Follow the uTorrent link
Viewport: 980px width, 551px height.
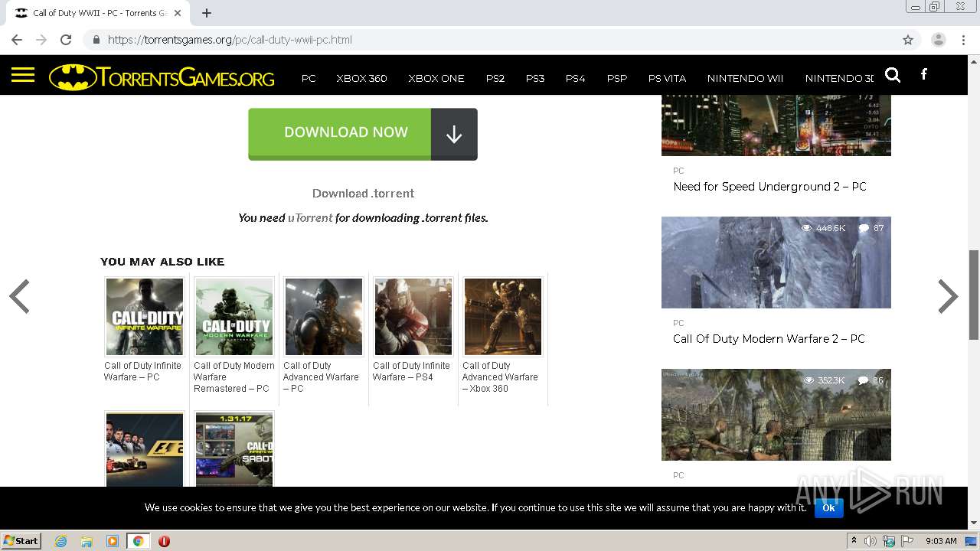(310, 218)
